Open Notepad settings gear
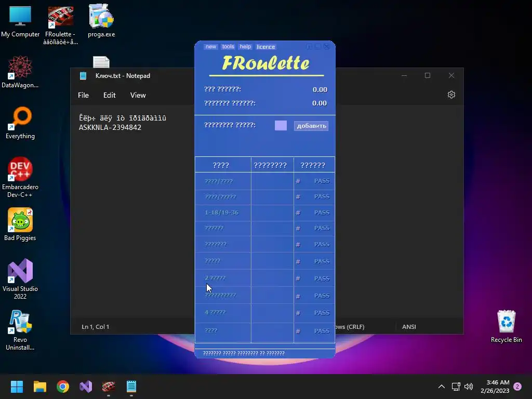The height and width of the screenshot is (399, 532). [451, 95]
